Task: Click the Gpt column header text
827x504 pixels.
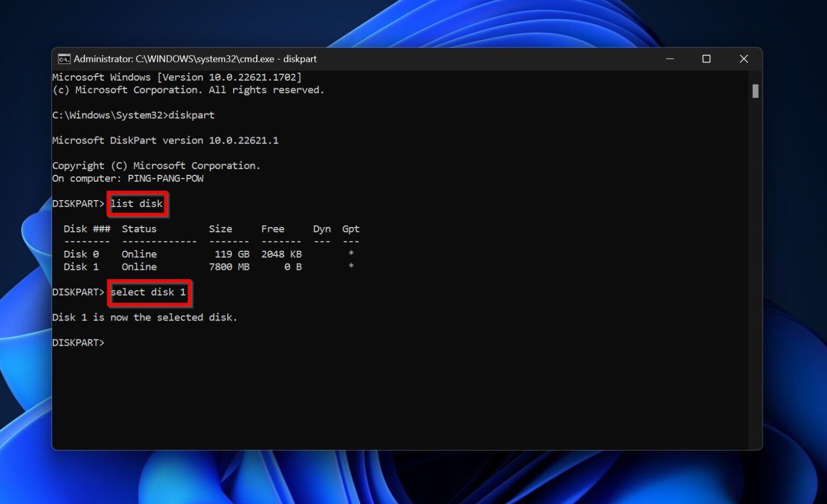Action: (x=351, y=229)
